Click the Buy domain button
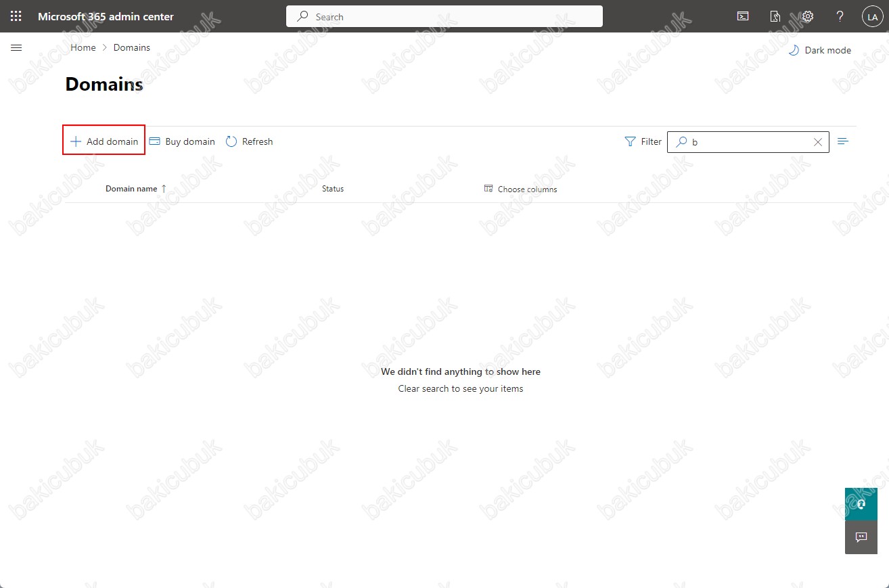 [182, 141]
